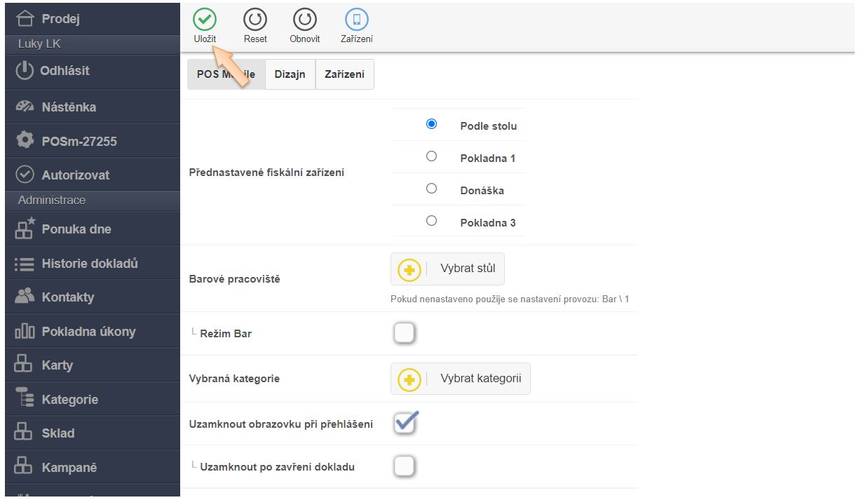This screenshot has width=868, height=500.
Task: Open Nástěnka dashboard from the sidebar
Action: pyautogui.click(x=69, y=107)
